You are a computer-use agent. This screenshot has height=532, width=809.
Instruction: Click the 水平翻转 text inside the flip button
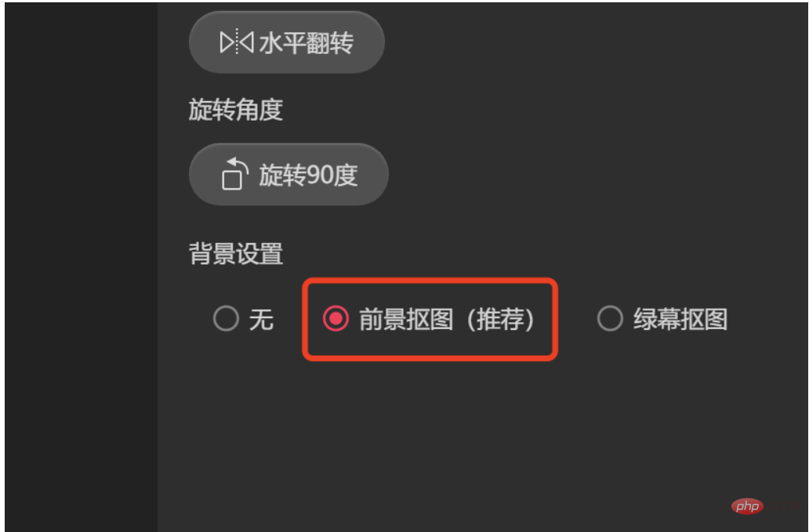(x=307, y=43)
